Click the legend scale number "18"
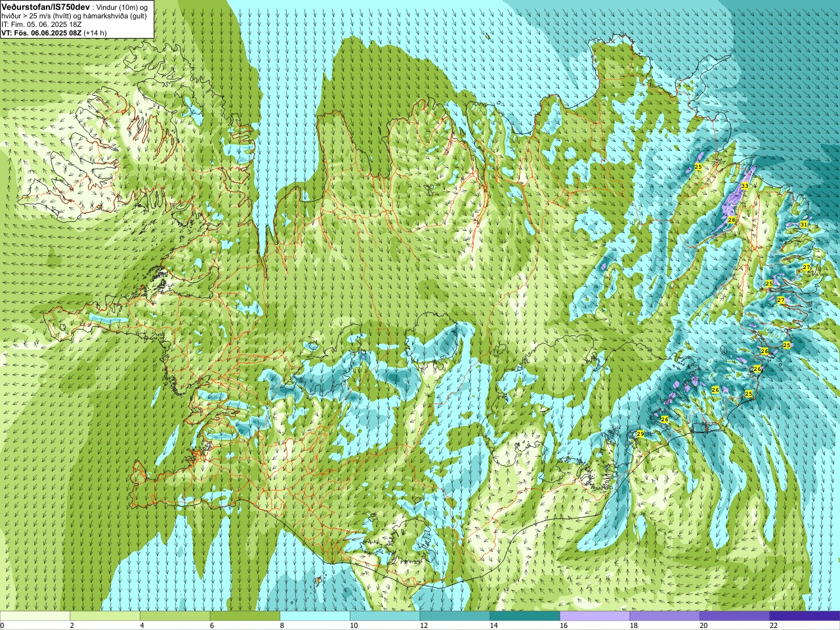This screenshot has height=630, width=840. [634, 625]
